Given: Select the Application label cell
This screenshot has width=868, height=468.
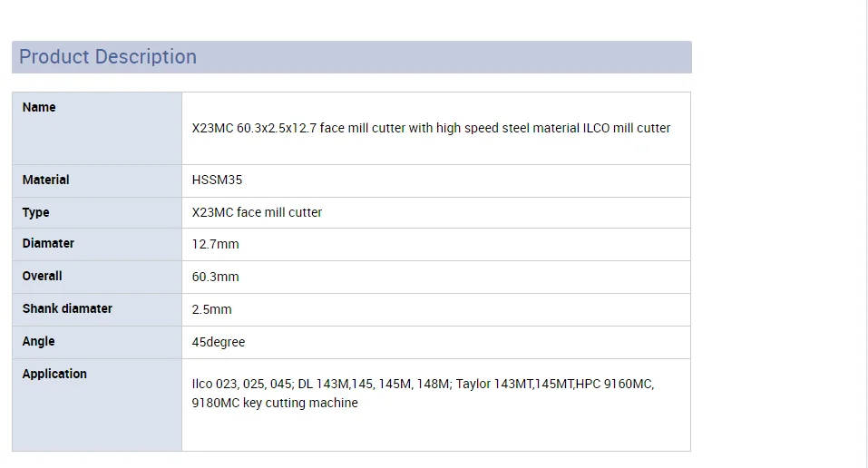Looking at the screenshot, I should pos(97,405).
